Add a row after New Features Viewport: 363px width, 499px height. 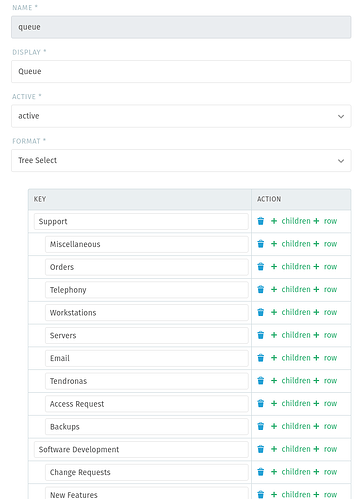click(325, 494)
